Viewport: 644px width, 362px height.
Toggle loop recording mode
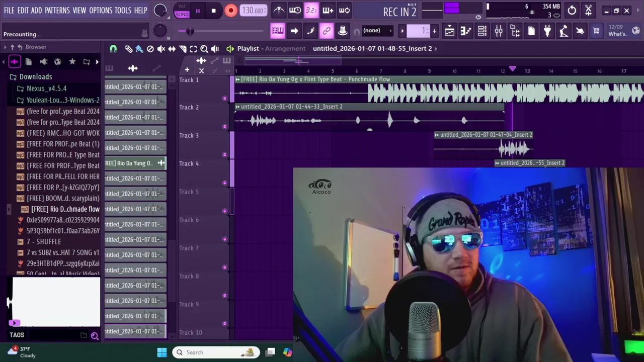click(x=344, y=10)
